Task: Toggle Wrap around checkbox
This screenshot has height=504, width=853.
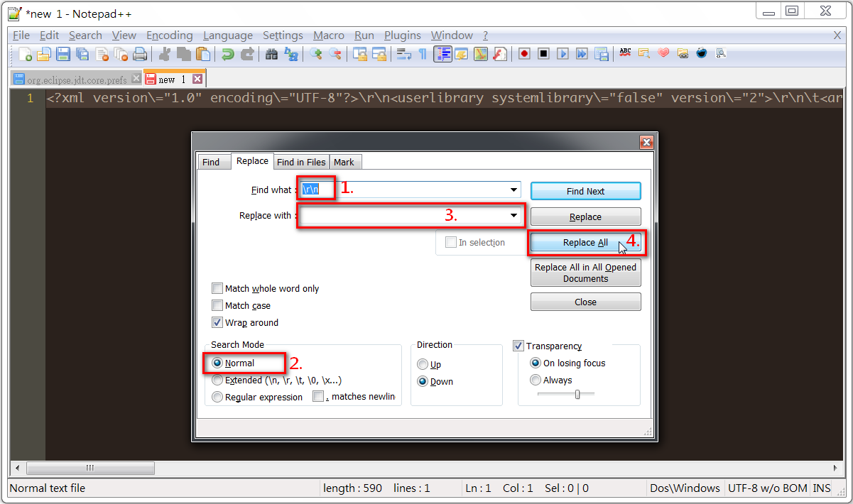Action: (245, 322)
